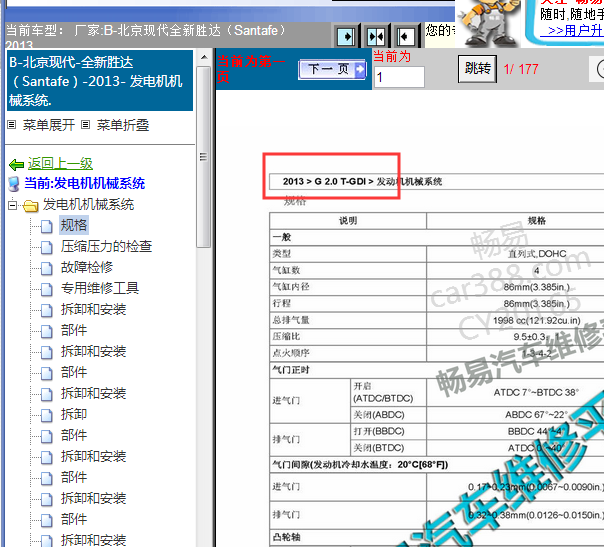604x547 pixels.
Task: Click the 气门正时 section header
Action: pyautogui.click(x=291, y=370)
